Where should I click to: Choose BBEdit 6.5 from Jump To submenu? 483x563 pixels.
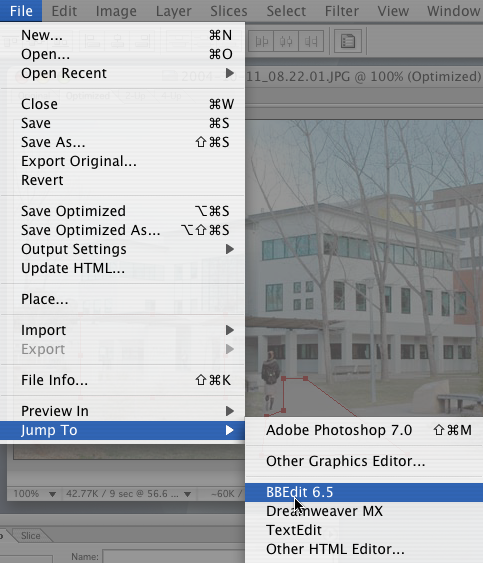click(x=364, y=492)
